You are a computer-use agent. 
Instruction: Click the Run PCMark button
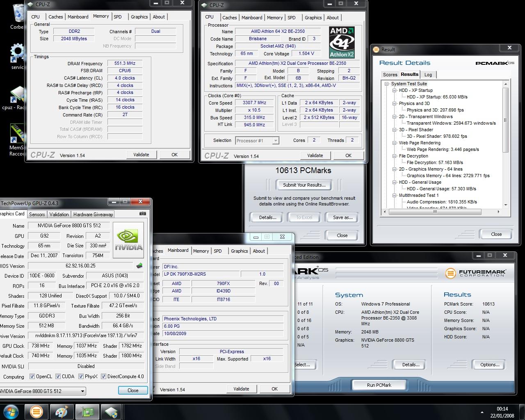pos(379,385)
